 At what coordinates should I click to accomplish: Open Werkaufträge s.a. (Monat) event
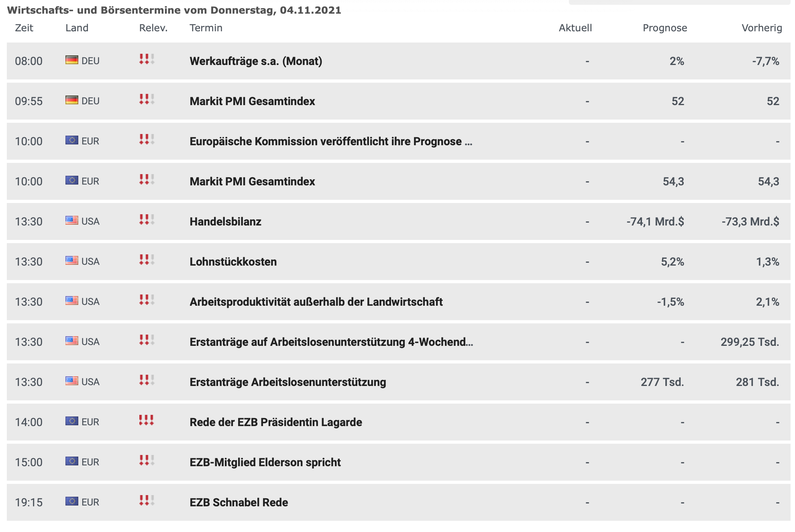pos(256,61)
